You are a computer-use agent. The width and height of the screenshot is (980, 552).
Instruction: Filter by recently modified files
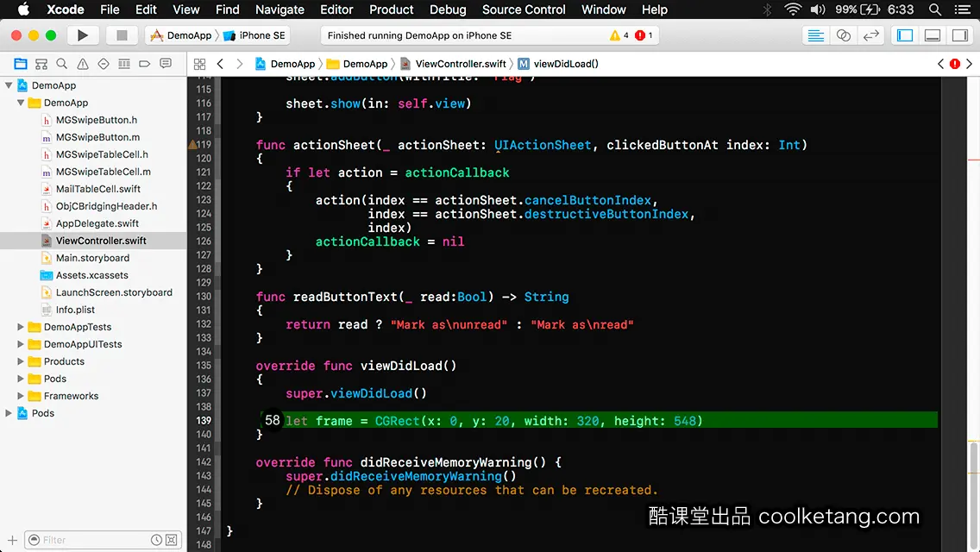pos(156,540)
